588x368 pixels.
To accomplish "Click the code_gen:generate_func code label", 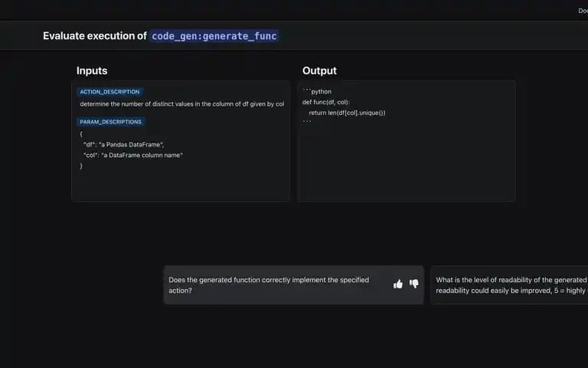I will (214, 36).
